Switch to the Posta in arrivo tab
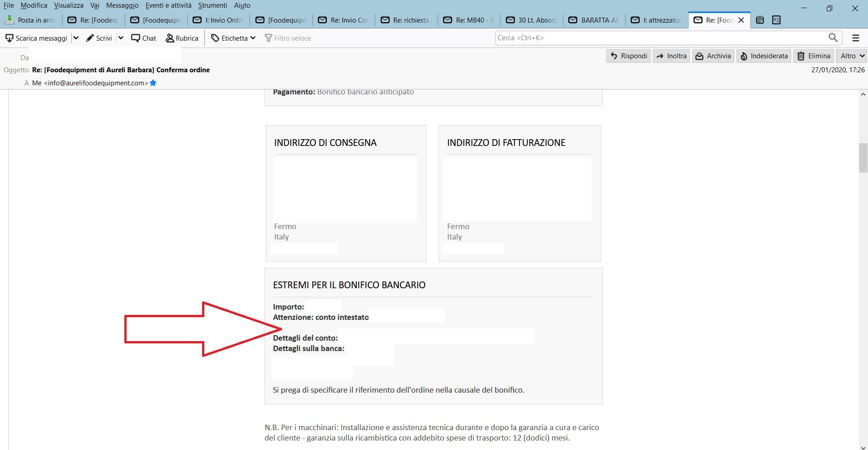 click(31, 20)
